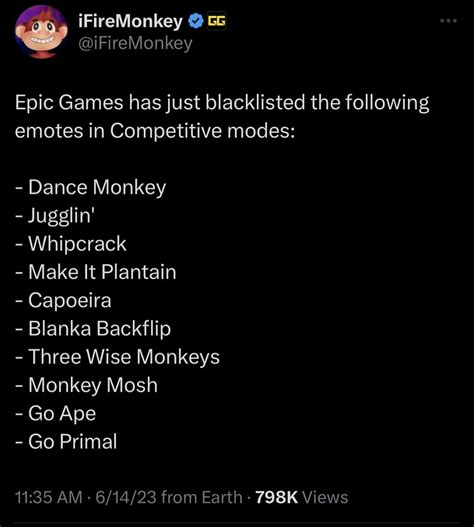Click the 'Blanka Backflip' line

pos(93,328)
